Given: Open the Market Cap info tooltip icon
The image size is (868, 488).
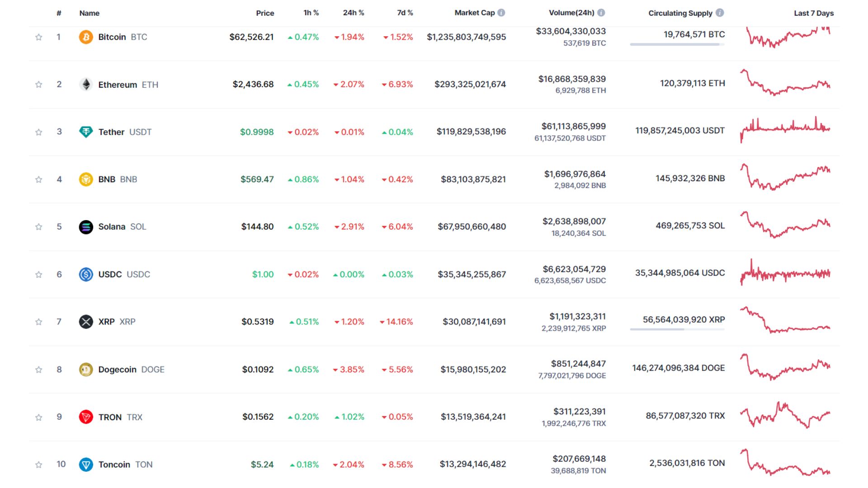Looking at the screenshot, I should pyautogui.click(x=501, y=13).
